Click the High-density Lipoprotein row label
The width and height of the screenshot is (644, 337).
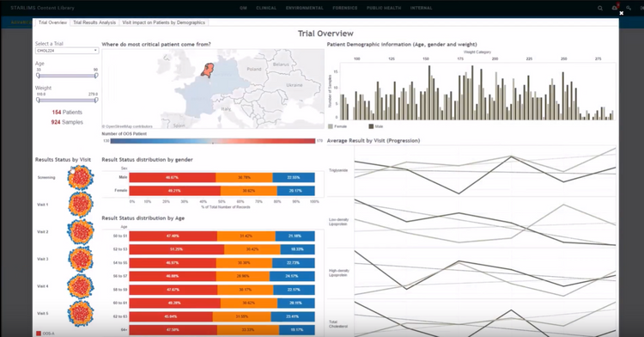(x=339, y=273)
